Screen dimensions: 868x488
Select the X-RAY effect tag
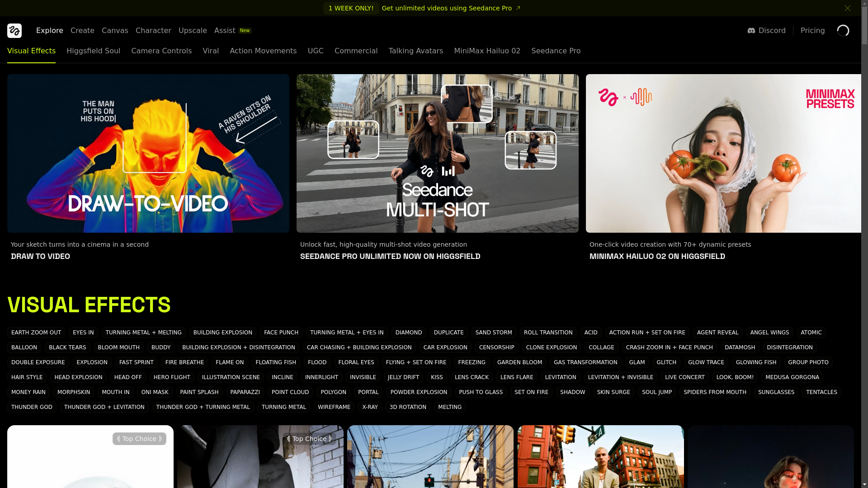(370, 407)
